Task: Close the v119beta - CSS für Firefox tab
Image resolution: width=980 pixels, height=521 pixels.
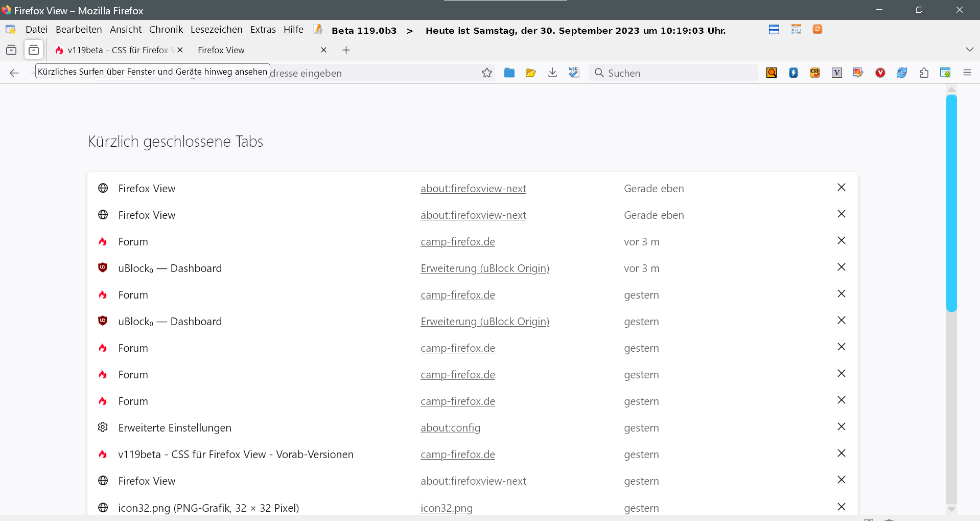Action: [x=180, y=50]
